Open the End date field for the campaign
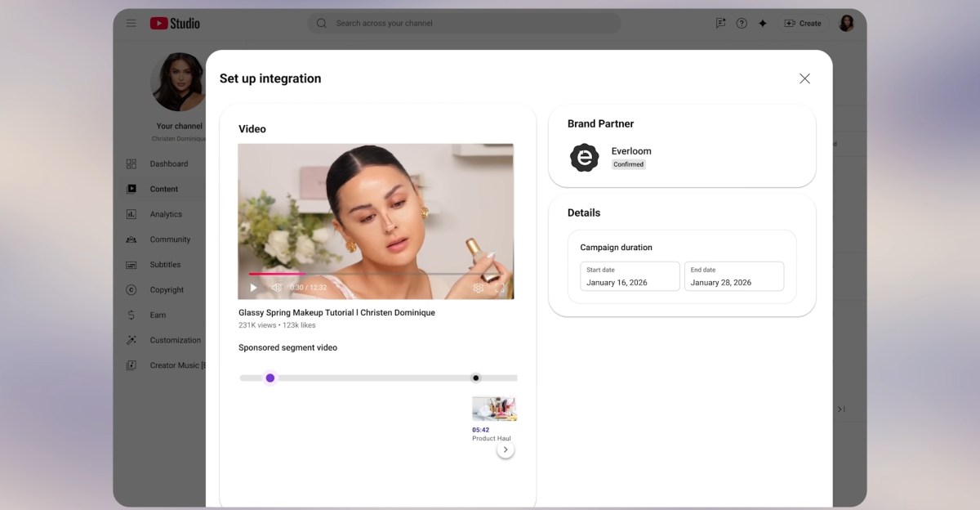This screenshot has height=510, width=980. [733, 276]
